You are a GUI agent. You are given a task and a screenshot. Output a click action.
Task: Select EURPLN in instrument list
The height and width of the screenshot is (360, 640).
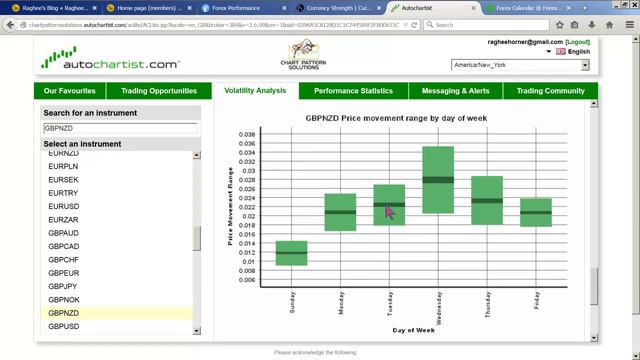pyautogui.click(x=116, y=167)
